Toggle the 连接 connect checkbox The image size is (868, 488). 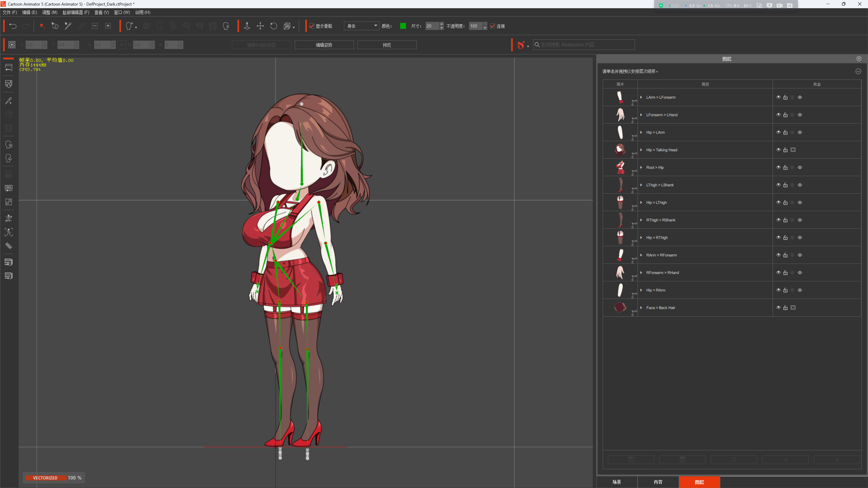[x=493, y=26]
